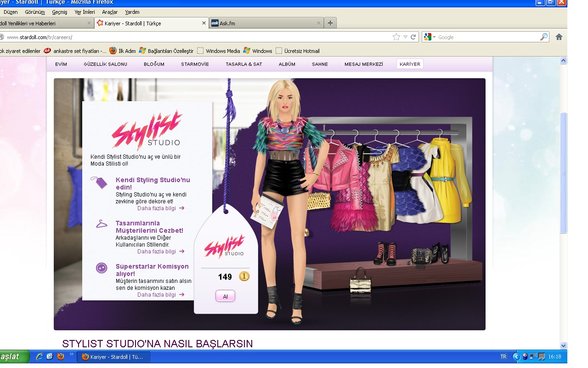This screenshot has width=588, height=368.
Task: Click the page scrollbar up arrow
Action: tap(563, 61)
